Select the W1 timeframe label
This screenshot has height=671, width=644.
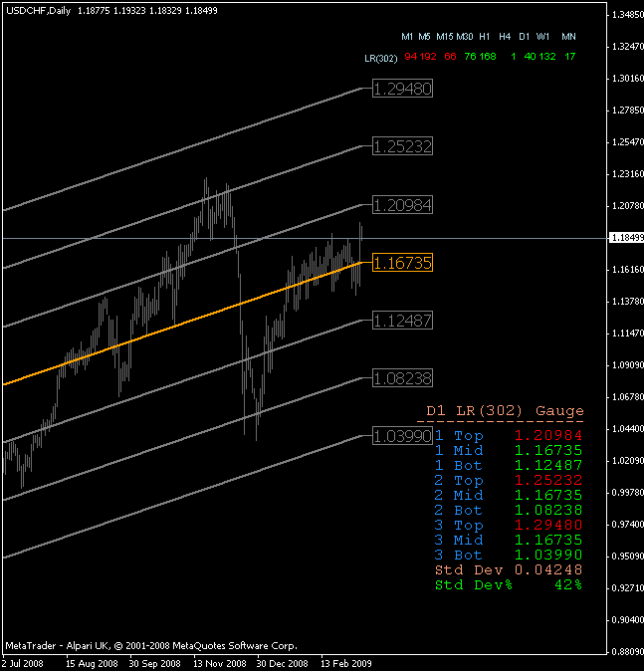tap(542, 37)
